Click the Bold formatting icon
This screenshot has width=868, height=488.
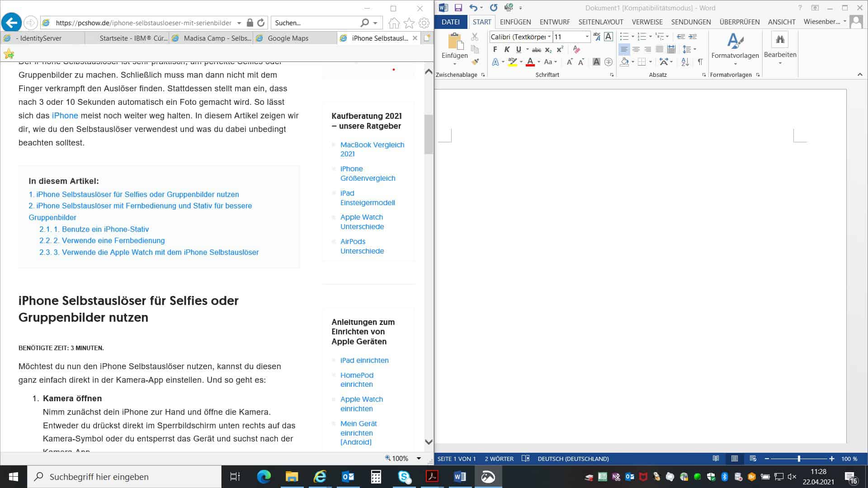pos(495,49)
